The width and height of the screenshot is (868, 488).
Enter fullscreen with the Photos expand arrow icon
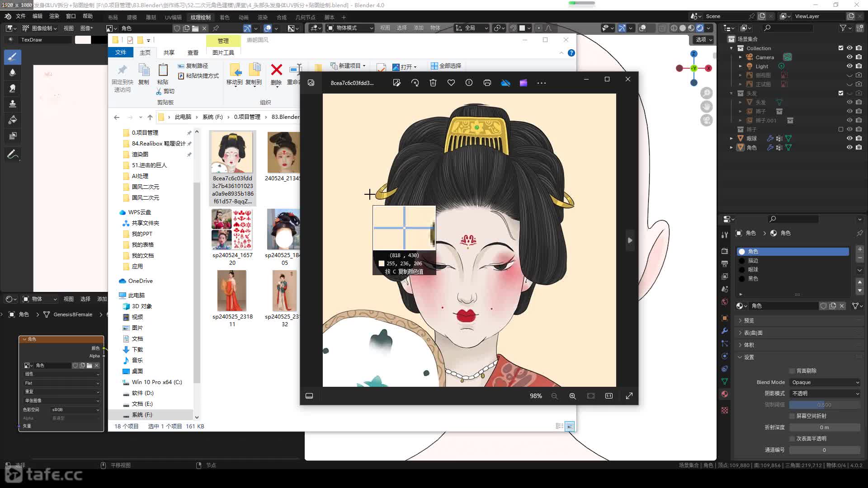(x=629, y=396)
